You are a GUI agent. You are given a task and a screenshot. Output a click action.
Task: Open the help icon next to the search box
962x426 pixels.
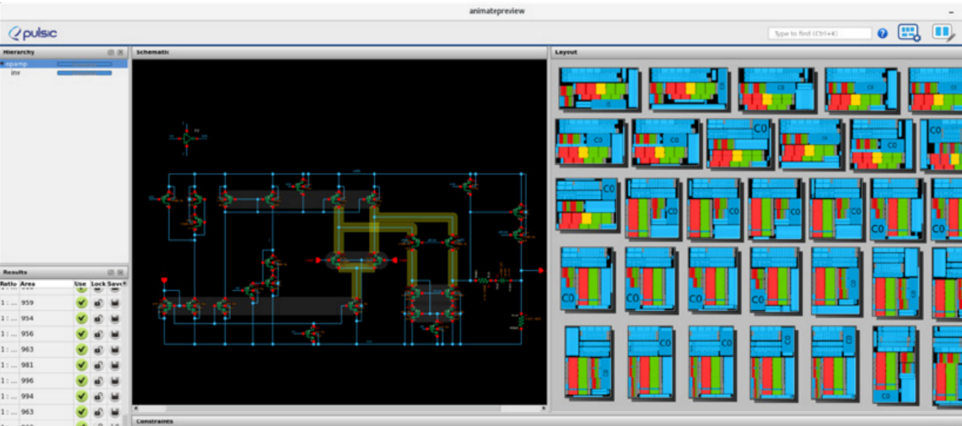(882, 33)
